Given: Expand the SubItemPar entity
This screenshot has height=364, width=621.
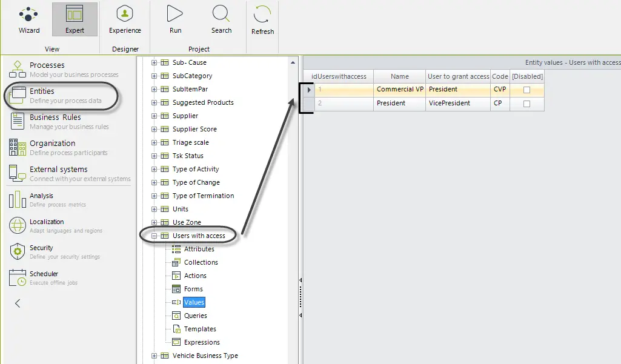Looking at the screenshot, I should click(x=154, y=90).
